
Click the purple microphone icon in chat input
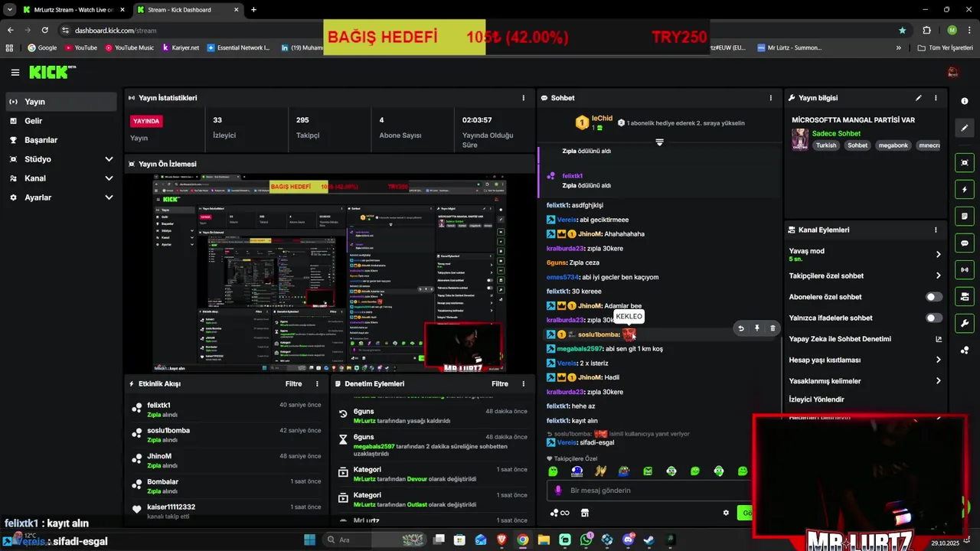(x=558, y=491)
